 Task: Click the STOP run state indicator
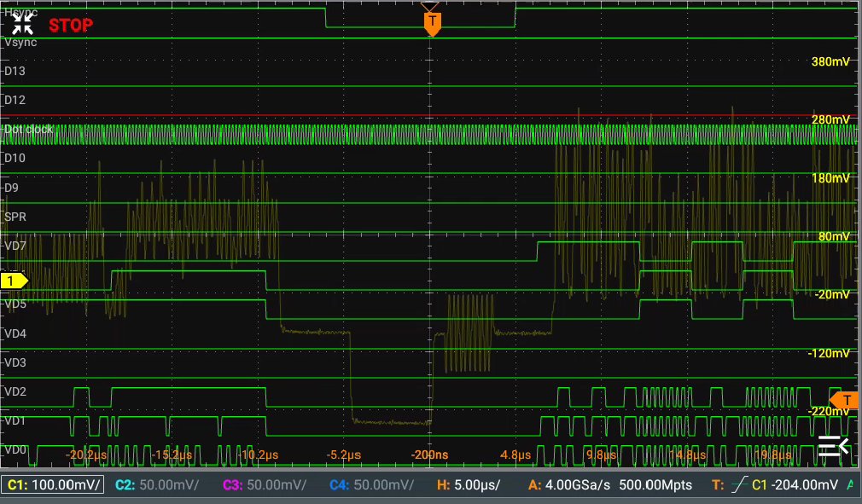pos(70,26)
